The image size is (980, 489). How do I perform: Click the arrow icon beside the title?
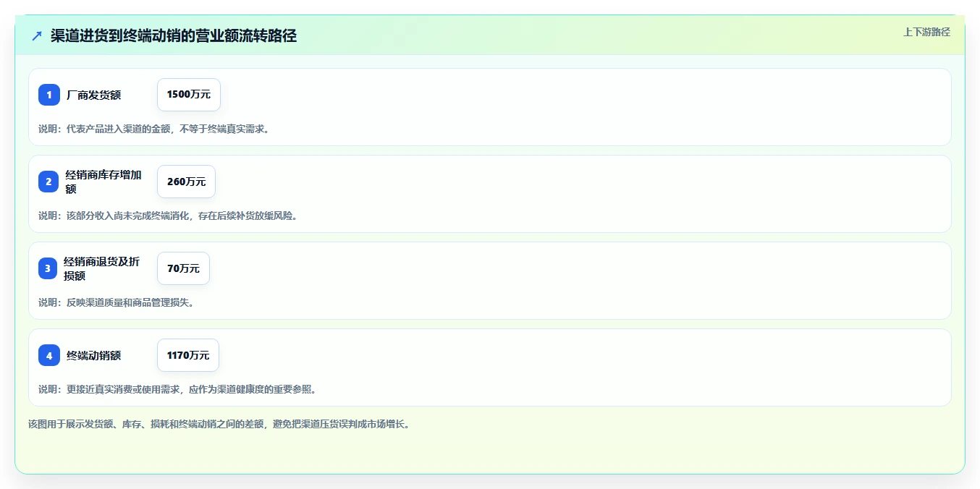click(x=37, y=36)
